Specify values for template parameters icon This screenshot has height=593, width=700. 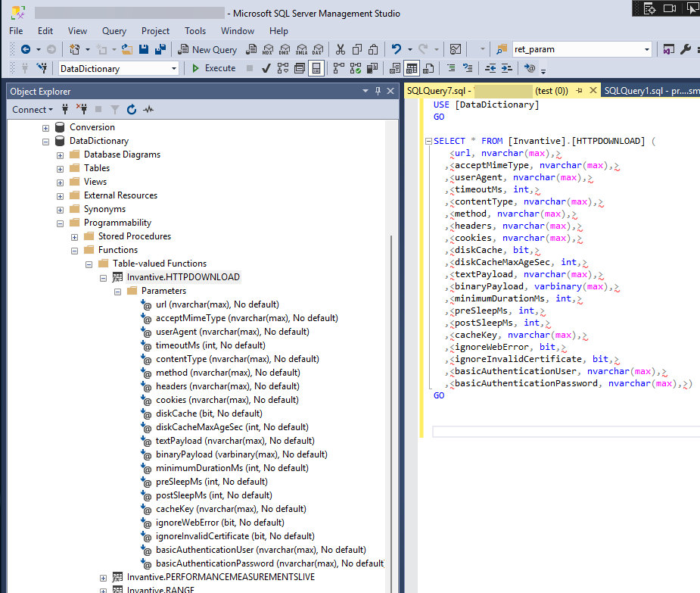(x=530, y=68)
